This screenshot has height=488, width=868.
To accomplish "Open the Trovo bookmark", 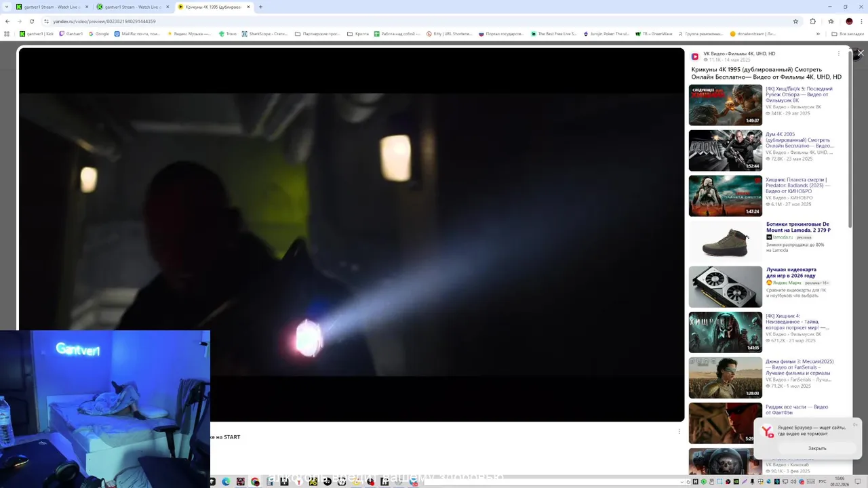I will (228, 33).
